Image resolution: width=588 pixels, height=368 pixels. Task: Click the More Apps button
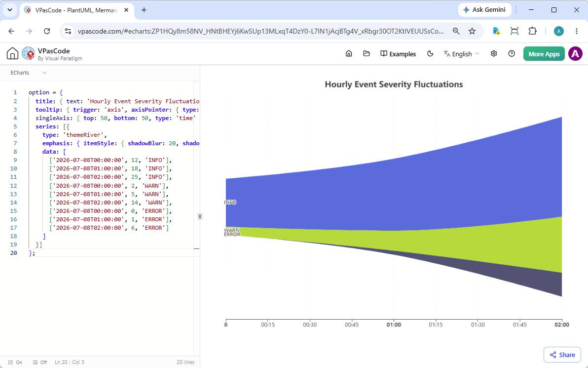pos(544,54)
